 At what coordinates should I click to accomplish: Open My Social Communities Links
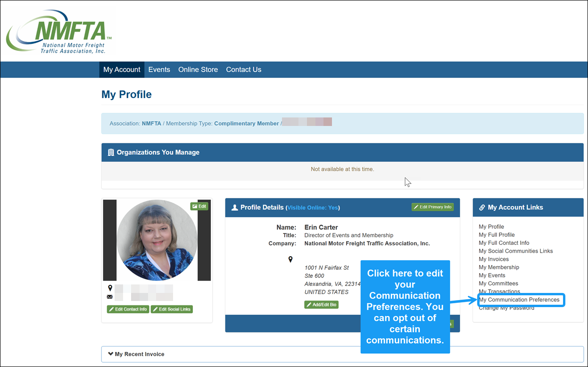(516, 251)
